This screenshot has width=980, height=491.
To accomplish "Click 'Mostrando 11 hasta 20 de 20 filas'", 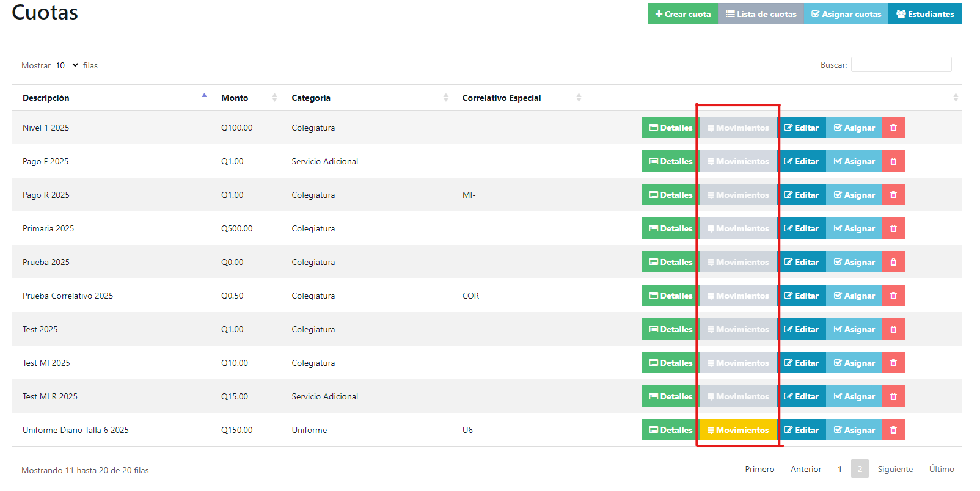I will click(x=85, y=470).
